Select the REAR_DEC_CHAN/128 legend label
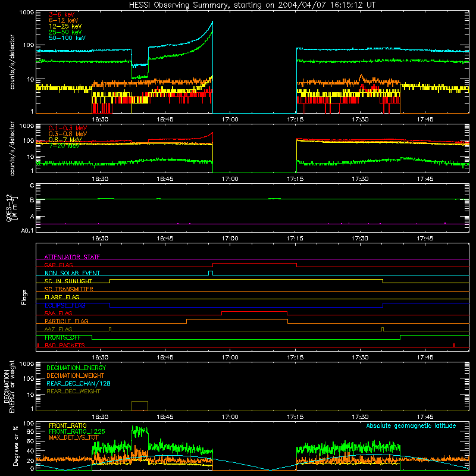Viewport: 476px width, 476px height. click(79, 384)
